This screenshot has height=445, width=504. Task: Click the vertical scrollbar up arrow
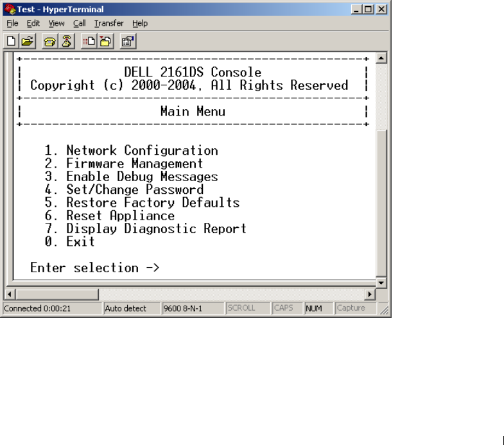tap(381, 58)
